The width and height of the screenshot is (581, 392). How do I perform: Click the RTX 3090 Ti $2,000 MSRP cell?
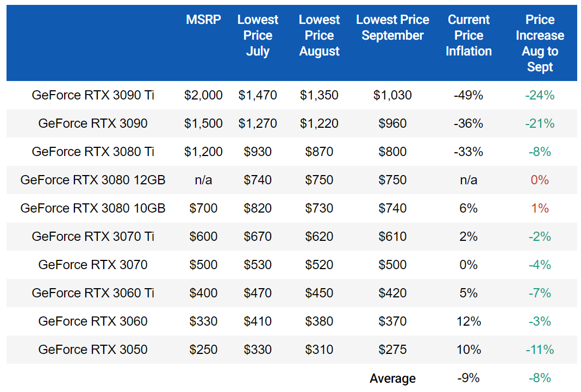pos(203,96)
